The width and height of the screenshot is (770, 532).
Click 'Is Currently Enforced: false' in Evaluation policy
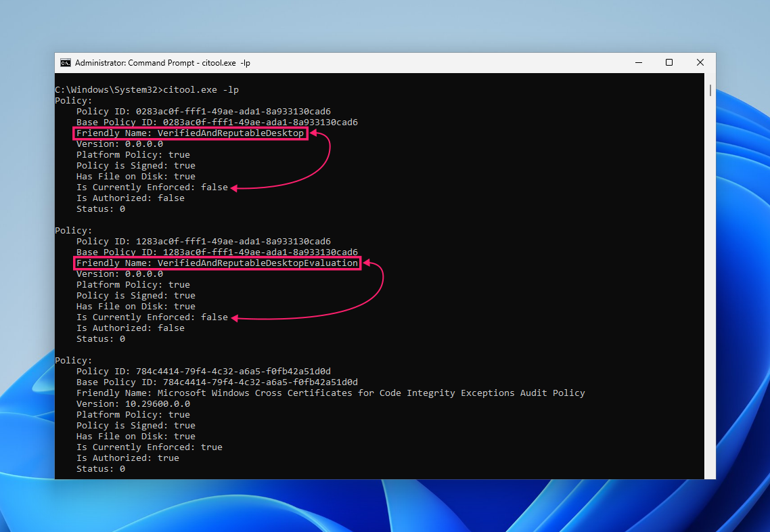(x=152, y=317)
